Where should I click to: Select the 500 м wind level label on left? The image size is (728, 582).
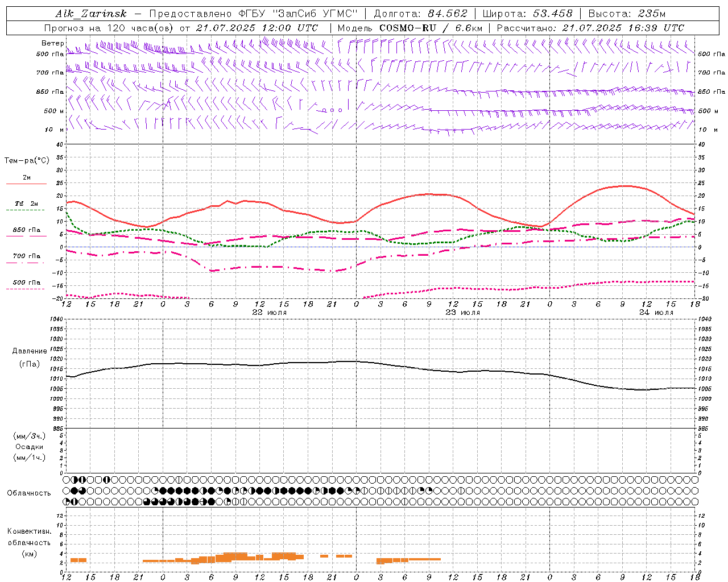[x=54, y=111]
